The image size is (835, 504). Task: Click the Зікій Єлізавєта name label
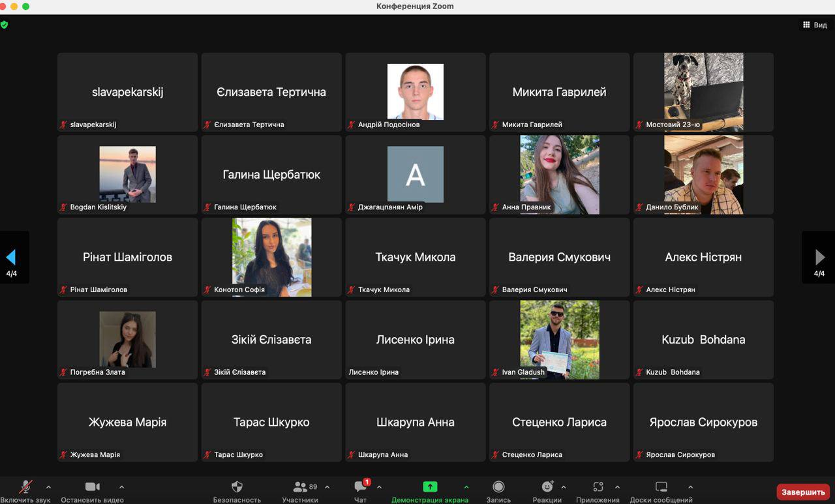pos(240,372)
